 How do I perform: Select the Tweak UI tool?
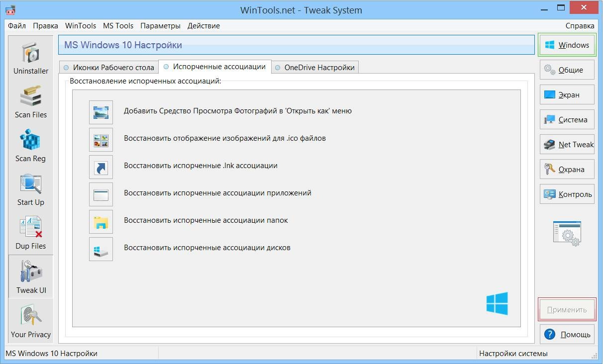pos(31,276)
